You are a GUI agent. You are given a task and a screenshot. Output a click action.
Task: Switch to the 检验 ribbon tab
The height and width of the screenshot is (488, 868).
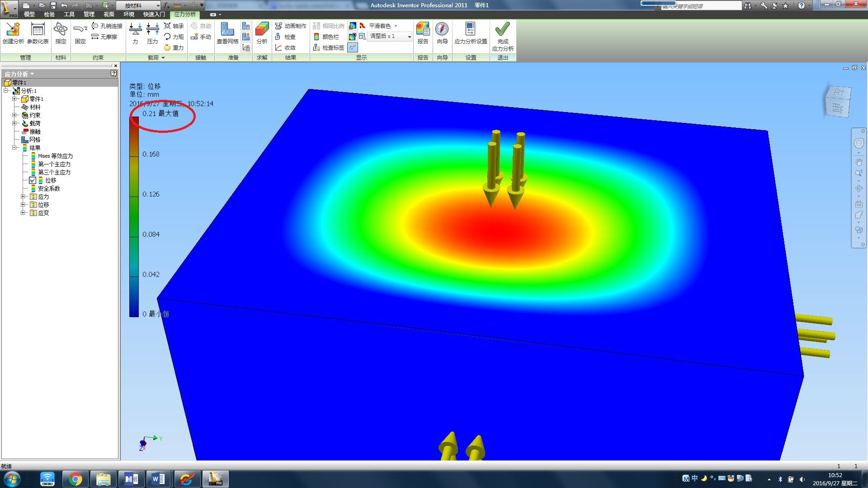pos(49,14)
